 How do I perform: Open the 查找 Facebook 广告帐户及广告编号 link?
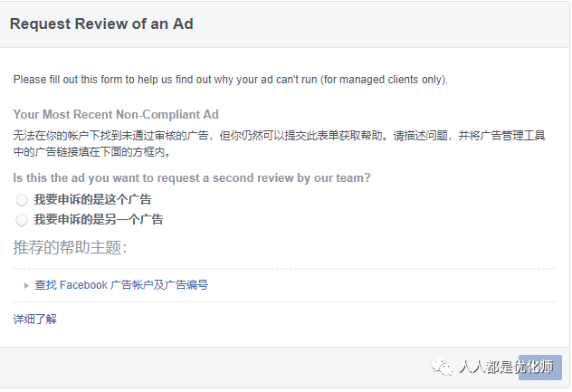[x=121, y=284]
